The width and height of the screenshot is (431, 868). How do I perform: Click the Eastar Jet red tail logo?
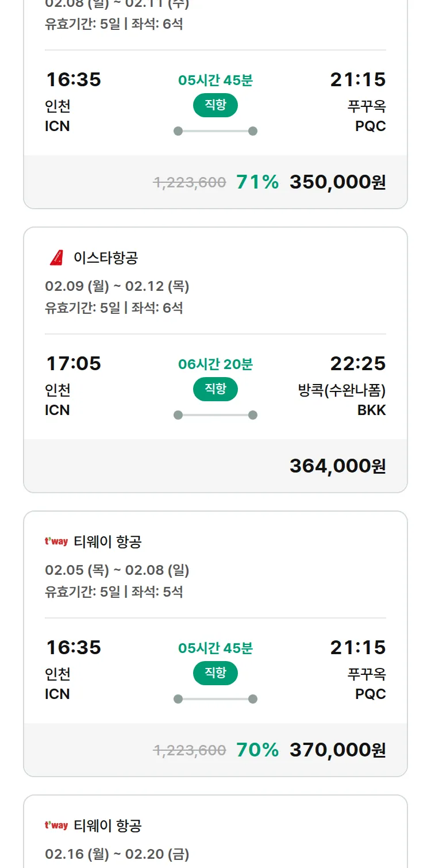(56, 258)
